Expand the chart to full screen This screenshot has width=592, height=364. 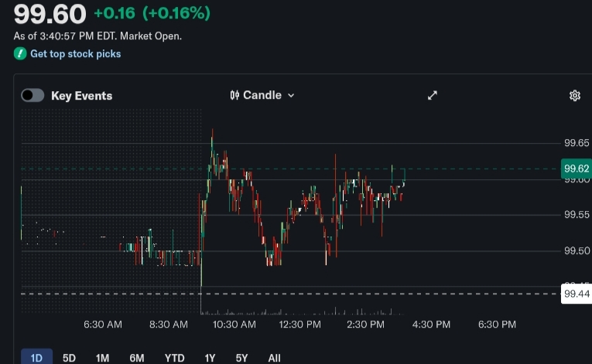coord(433,95)
